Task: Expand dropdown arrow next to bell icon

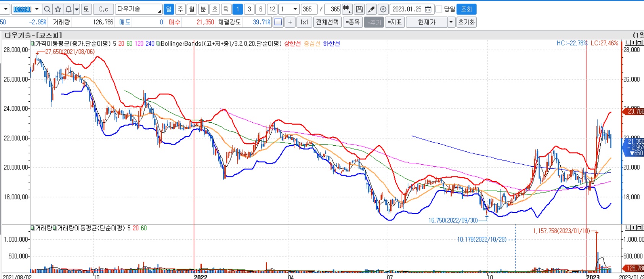Action: pos(77,9)
